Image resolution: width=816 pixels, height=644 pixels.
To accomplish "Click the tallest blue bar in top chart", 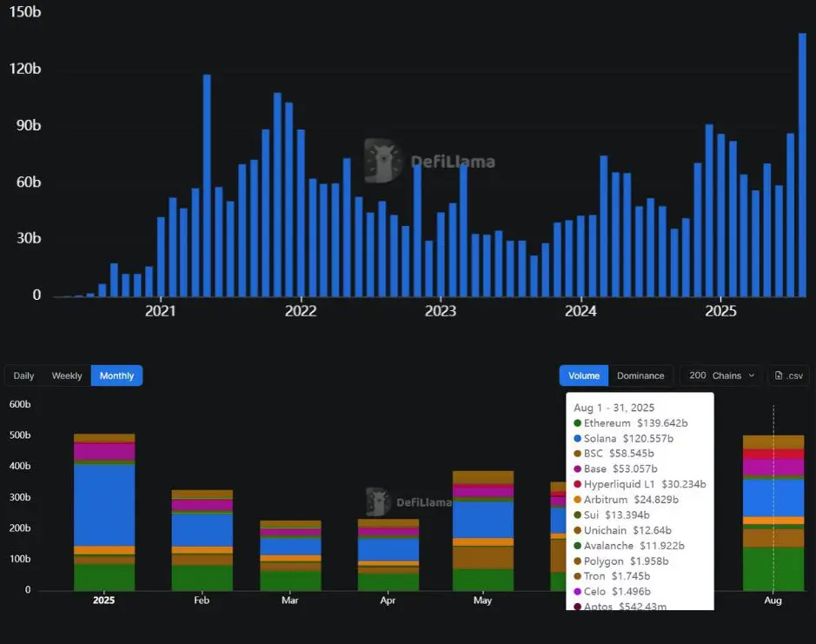I will [x=802, y=165].
